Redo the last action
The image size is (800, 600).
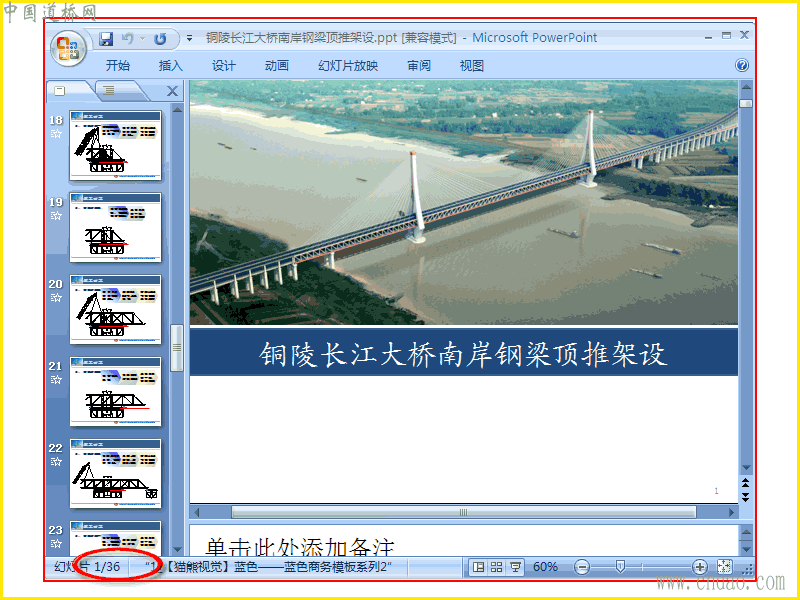point(160,39)
